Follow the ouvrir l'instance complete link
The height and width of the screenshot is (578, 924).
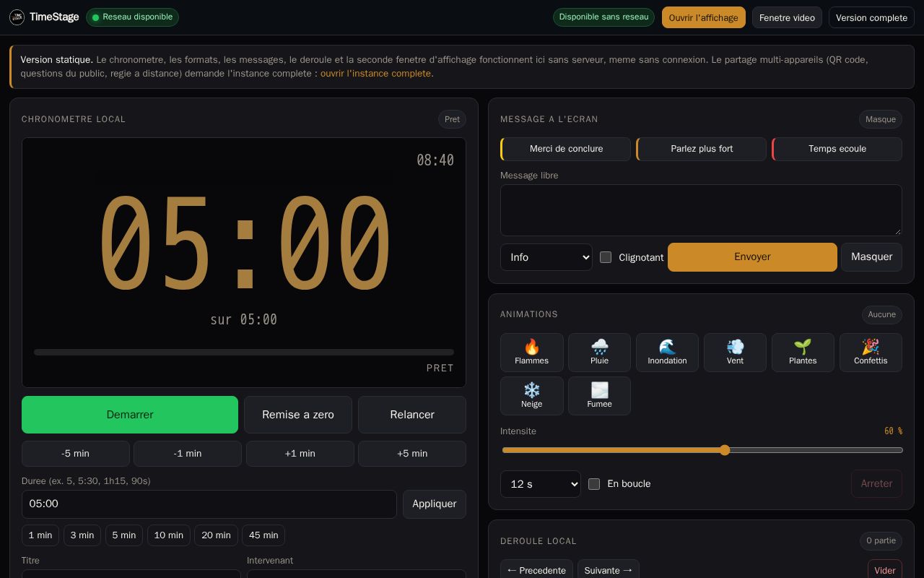[375, 74]
